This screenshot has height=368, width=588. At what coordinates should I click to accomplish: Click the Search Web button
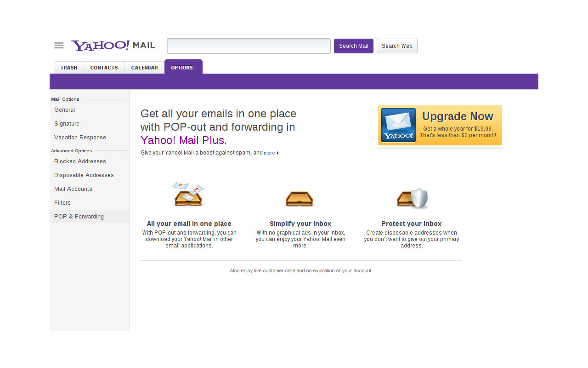pos(397,46)
